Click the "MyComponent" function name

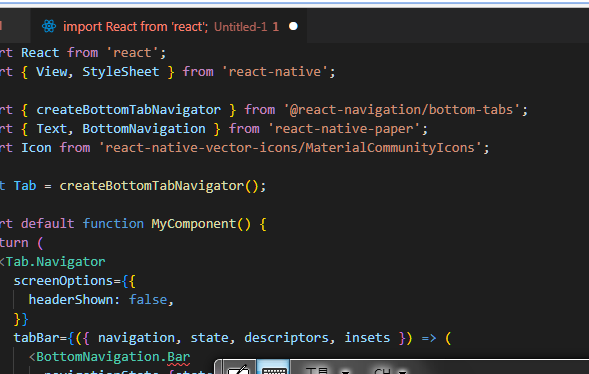(194, 224)
